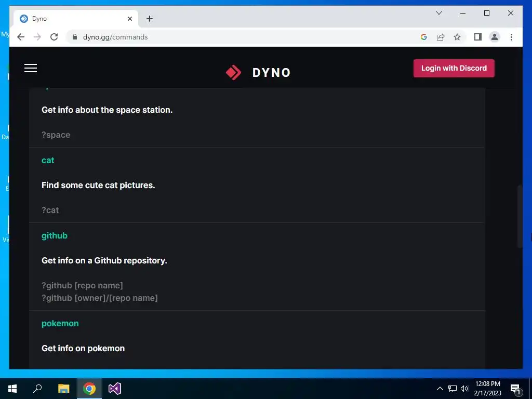Click the DYNO wordmark in header
Viewport: 532px width, 399px height.
(271, 73)
